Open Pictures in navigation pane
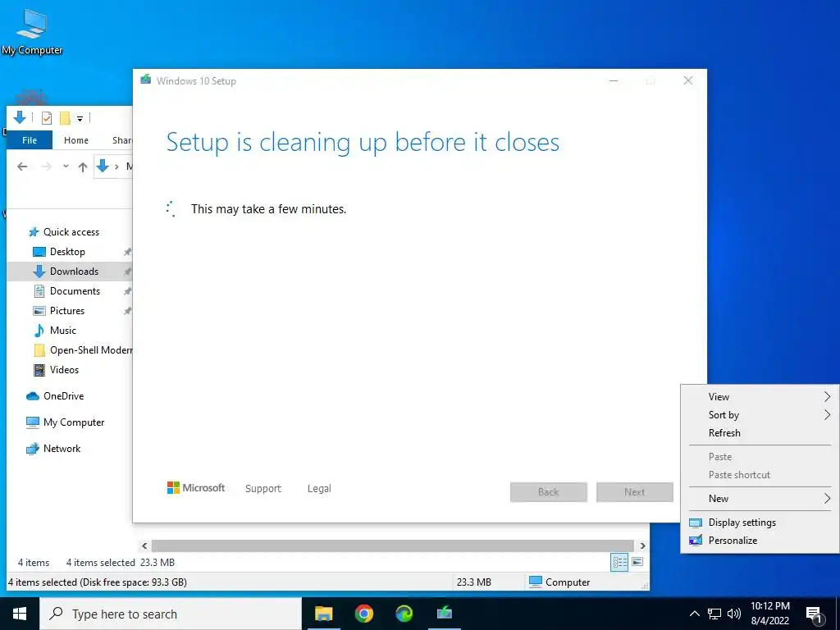The width and height of the screenshot is (840, 630). click(x=67, y=311)
